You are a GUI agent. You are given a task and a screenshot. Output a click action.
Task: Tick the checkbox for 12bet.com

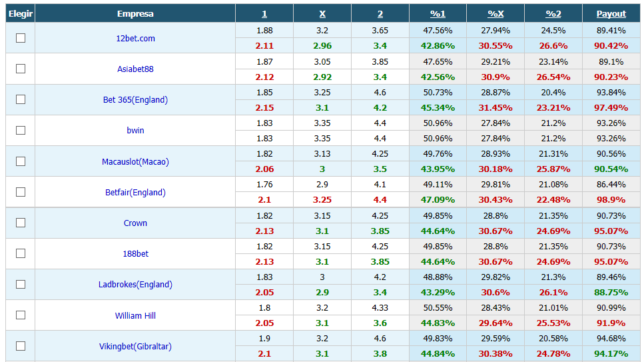(x=21, y=38)
